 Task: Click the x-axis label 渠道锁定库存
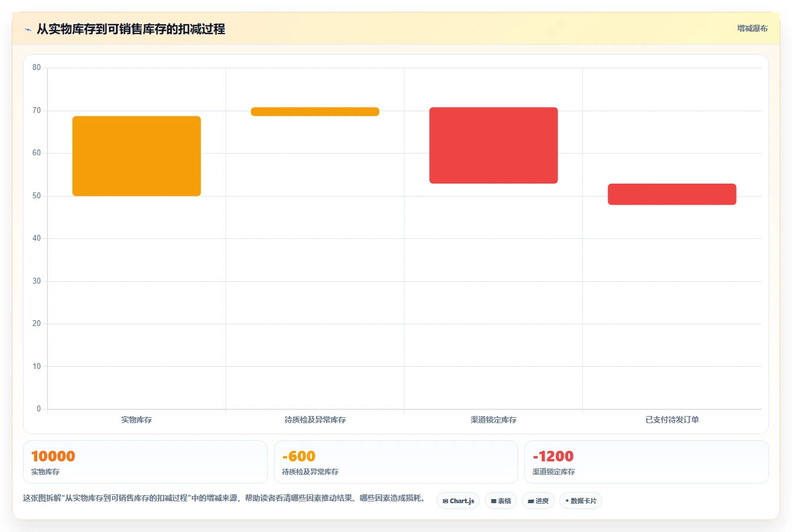pos(493,420)
